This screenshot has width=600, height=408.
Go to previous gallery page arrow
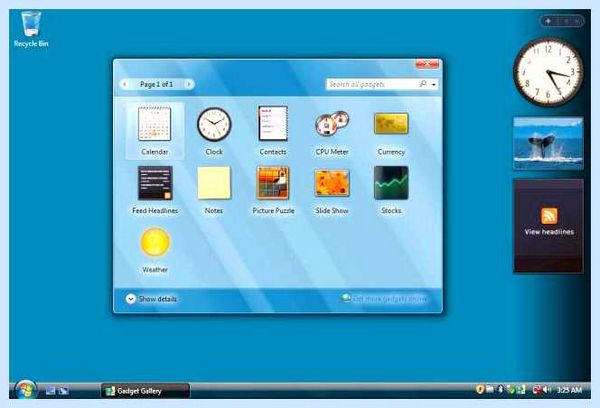pos(125,84)
